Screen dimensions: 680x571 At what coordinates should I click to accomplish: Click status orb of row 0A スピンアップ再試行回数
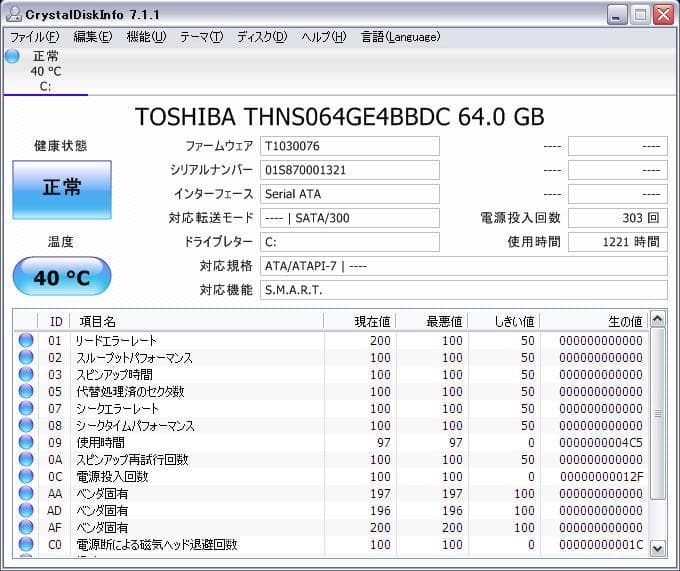click(x=26, y=459)
